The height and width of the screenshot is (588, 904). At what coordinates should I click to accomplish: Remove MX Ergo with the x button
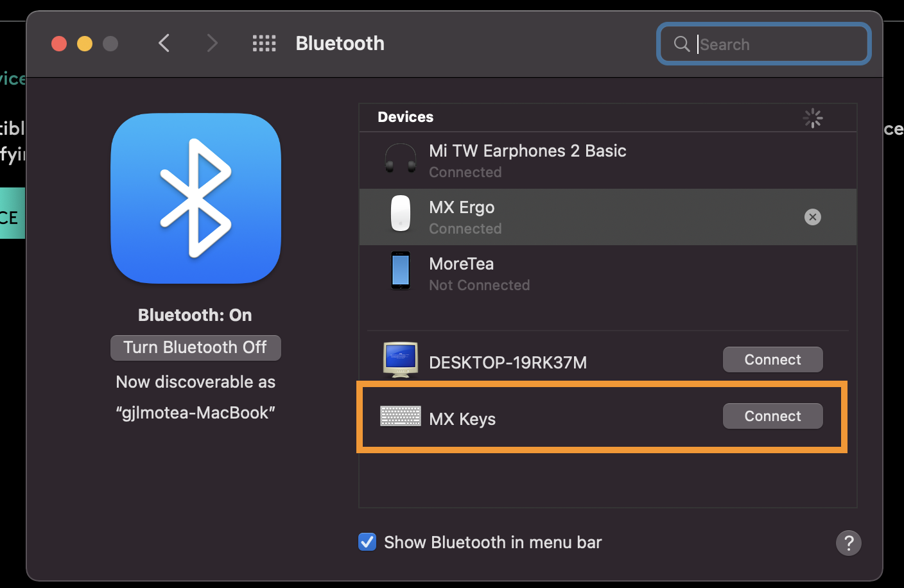[x=813, y=217]
